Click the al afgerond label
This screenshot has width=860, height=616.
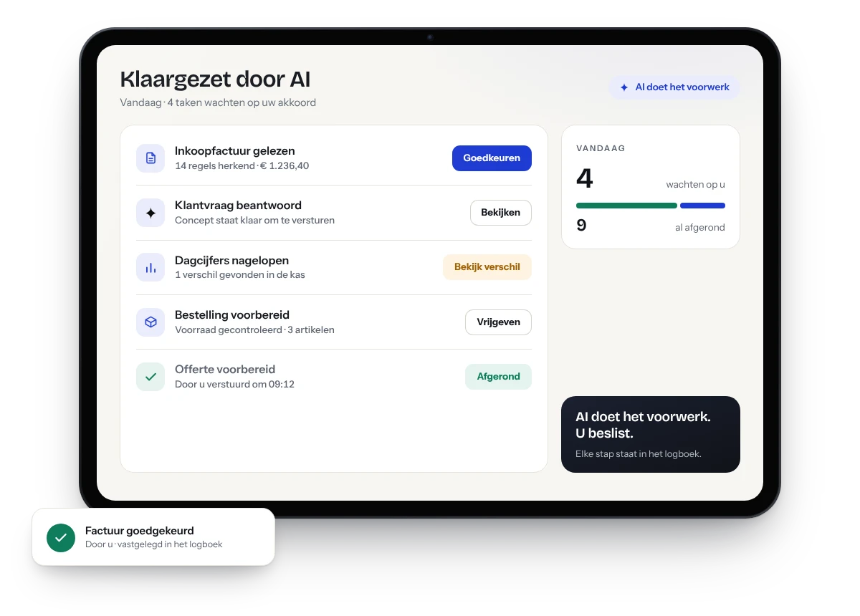point(700,228)
